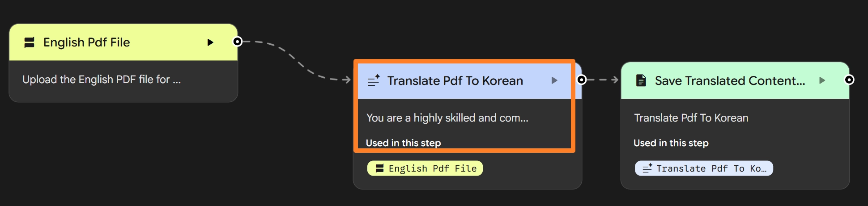This screenshot has width=868, height=206.
Task: Click icon inside the English Pdf File chip
Action: 380,168
